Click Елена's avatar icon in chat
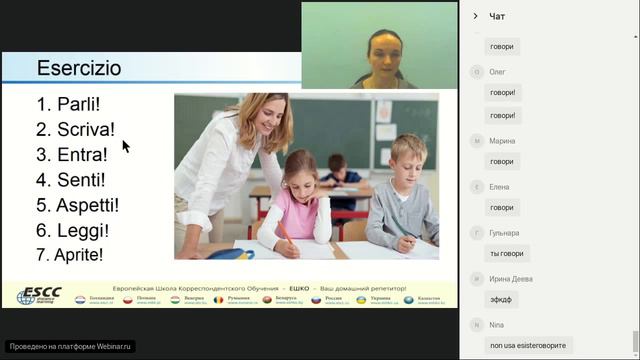The image size is (640, 360). [x=476, y=187]
